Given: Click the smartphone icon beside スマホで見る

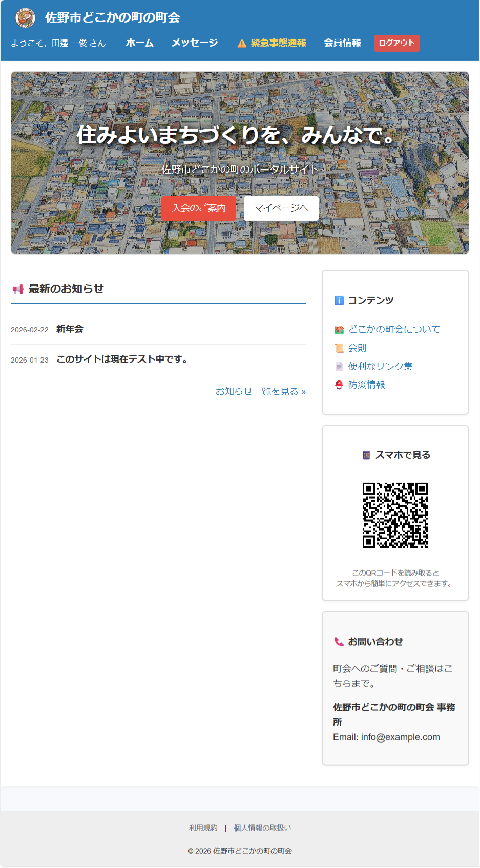Looking at the screenshot, I should (366, 455).
